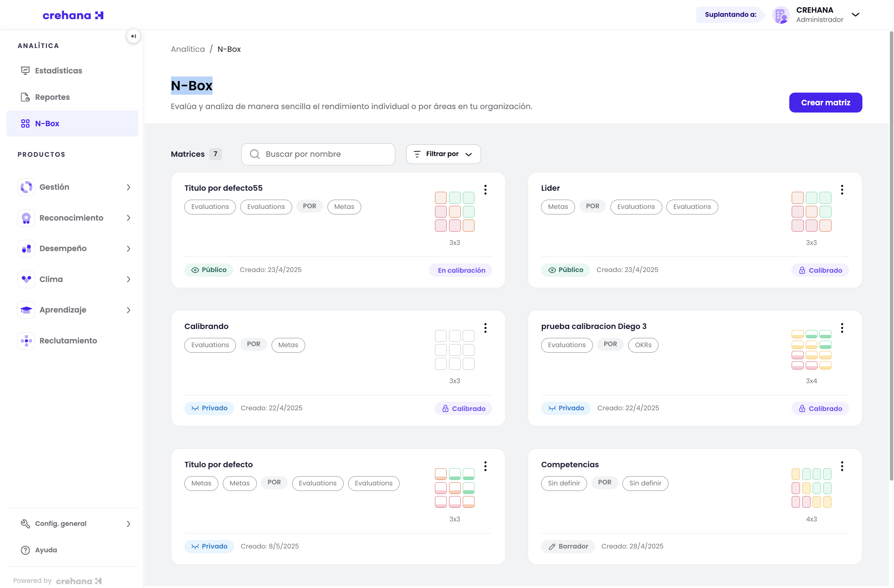
Task: Open the Filtrar por dropdown
Action: (x=443, y=154)
